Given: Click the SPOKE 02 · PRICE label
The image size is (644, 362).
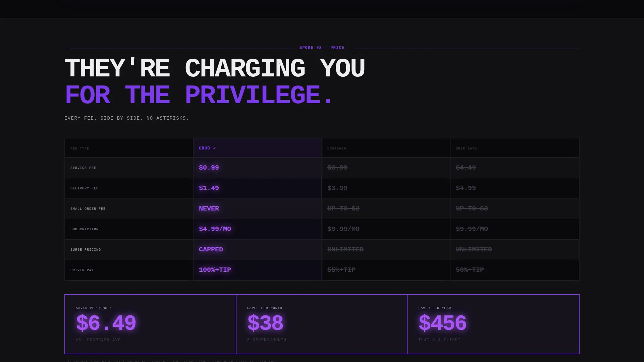Looking at the screenshot, I should tap(322, 48).
